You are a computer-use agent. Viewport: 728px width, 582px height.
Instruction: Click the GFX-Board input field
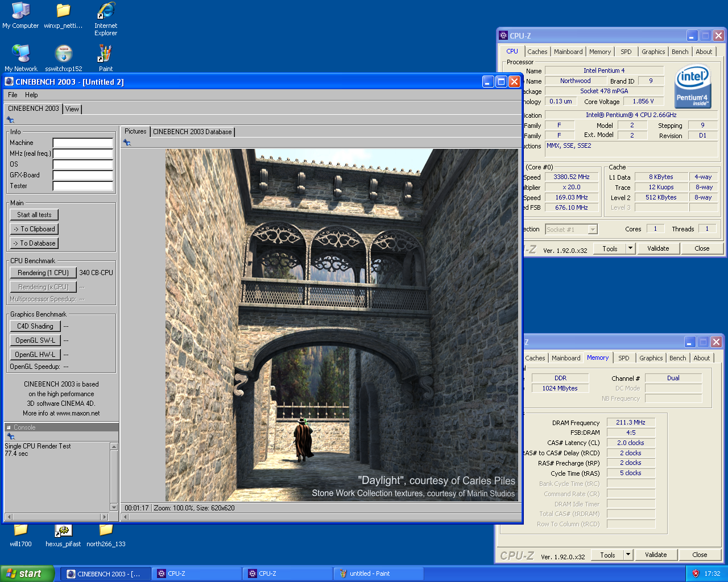click(83, 175)
